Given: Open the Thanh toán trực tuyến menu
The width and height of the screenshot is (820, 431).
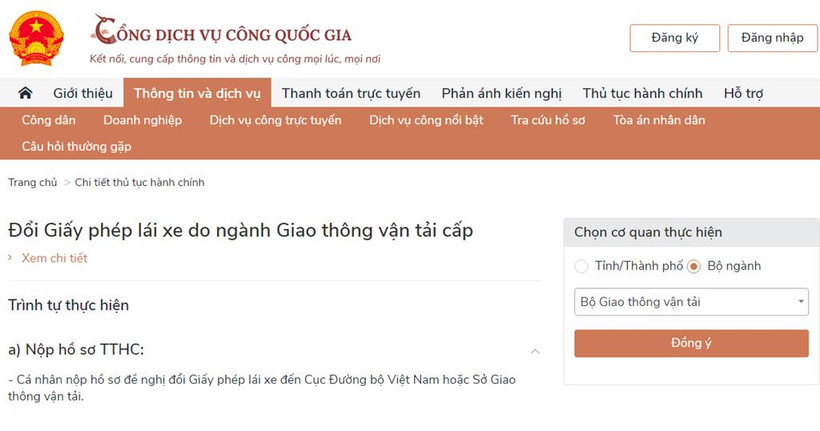Looking at the screenshot, I should 351,93.
